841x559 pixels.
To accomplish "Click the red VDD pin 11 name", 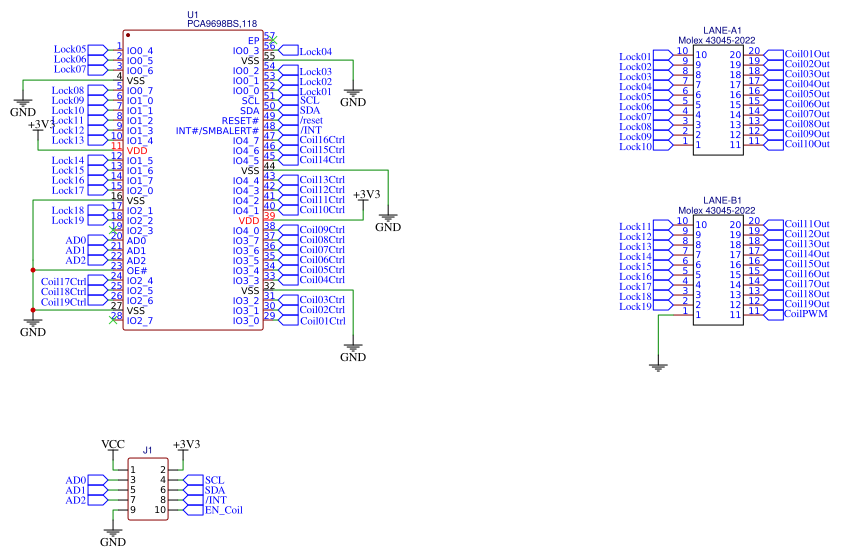I will (137, 151).
